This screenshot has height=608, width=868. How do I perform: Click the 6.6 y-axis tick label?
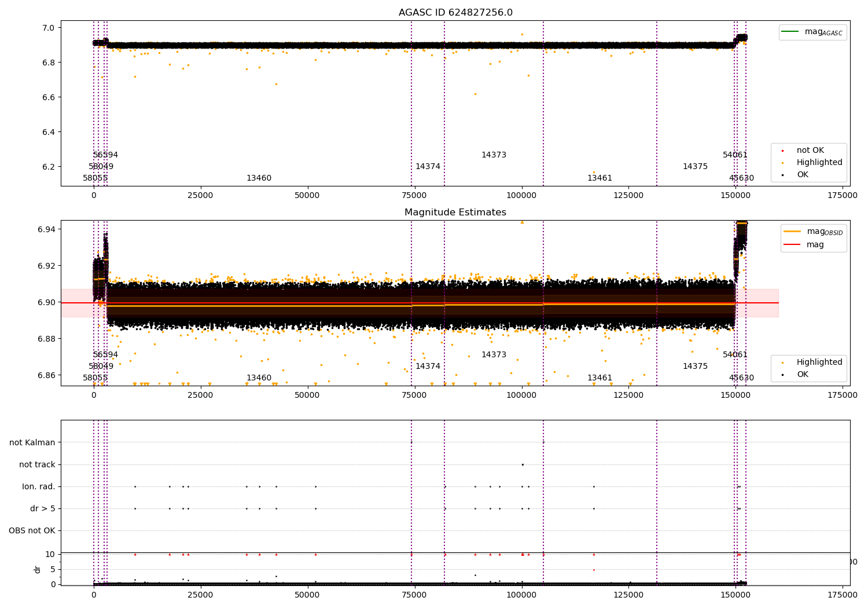49,97
